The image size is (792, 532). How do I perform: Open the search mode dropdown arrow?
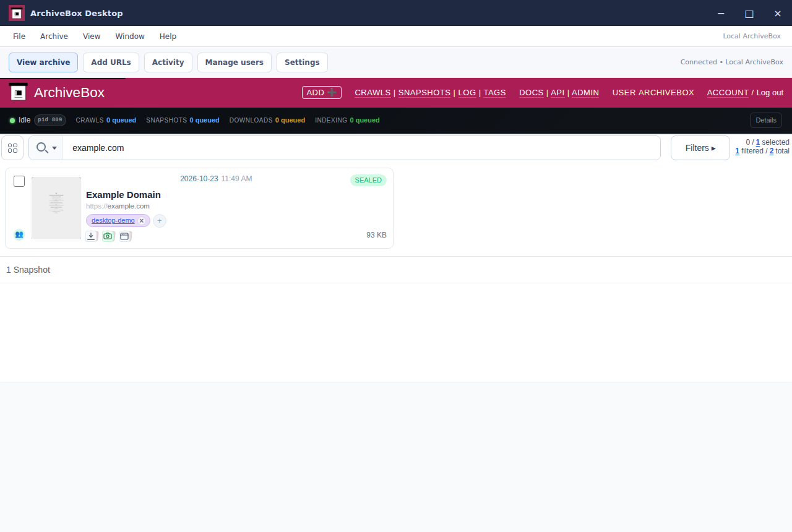54,148
